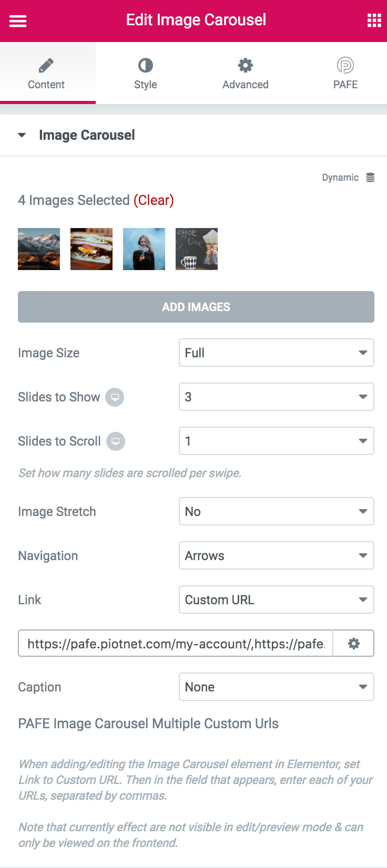The height and width of the screenshot is (868, 387).
Task: Open the Link dropdown showing Custom URL
Action: [x=277, y=600]
